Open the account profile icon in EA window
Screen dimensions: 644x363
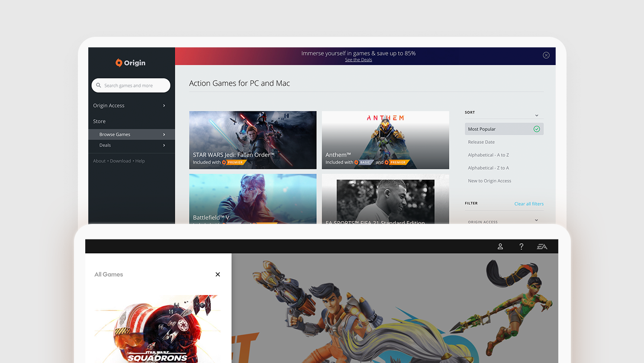[x=500, y=246]
